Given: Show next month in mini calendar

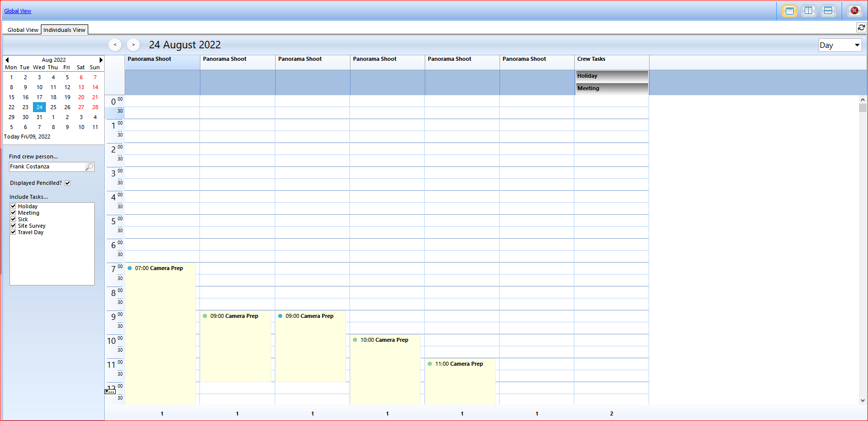Looking at the screenshot, I should [x=101, y=60].
